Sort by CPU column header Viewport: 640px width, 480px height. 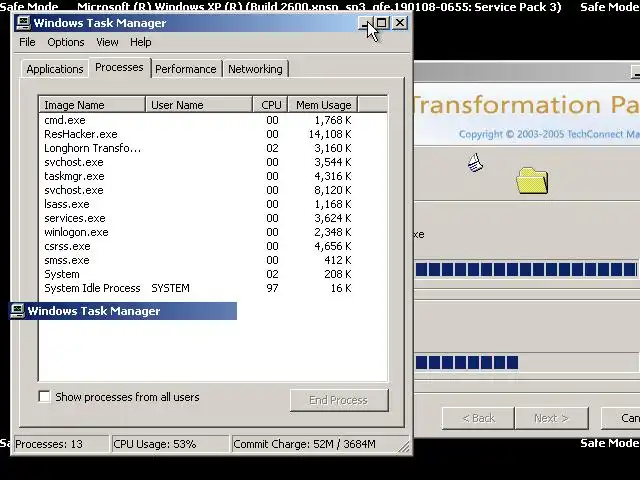pos(271,105)
